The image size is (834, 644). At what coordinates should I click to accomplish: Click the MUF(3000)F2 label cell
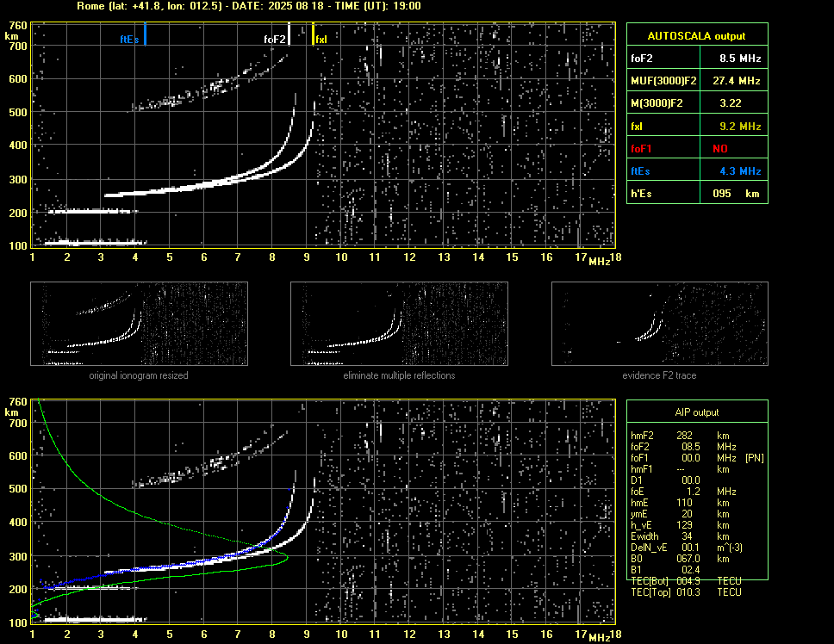[x=663, y=81]
